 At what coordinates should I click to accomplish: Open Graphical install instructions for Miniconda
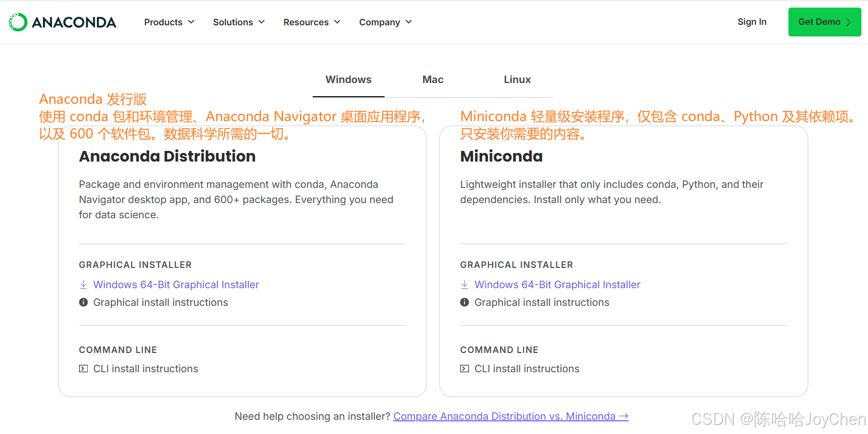point(542,302)
